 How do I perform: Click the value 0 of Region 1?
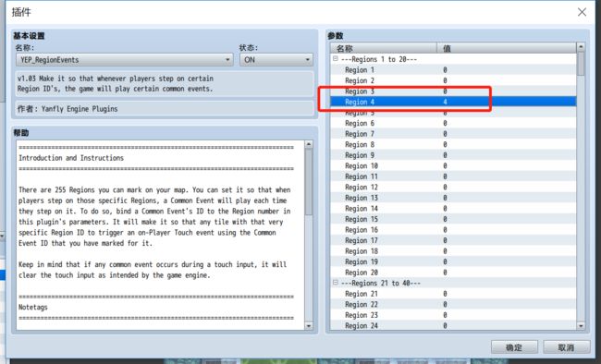445,69
